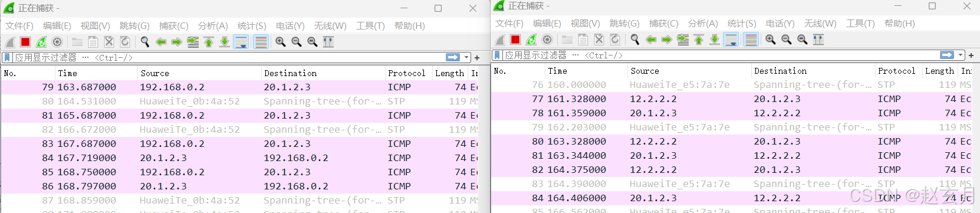
Task: Sort by Source column in left window
Action: (199, 73)
